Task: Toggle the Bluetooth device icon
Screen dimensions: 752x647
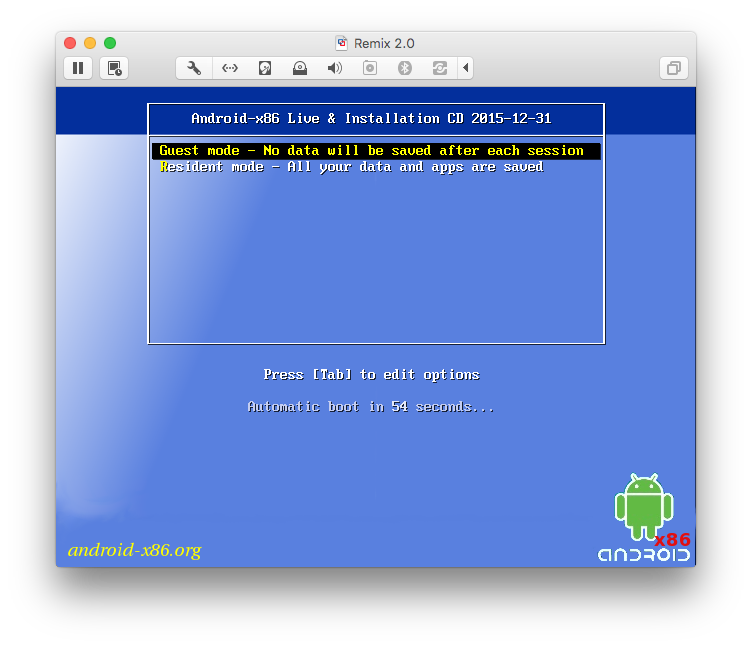Action: (405, 68)
